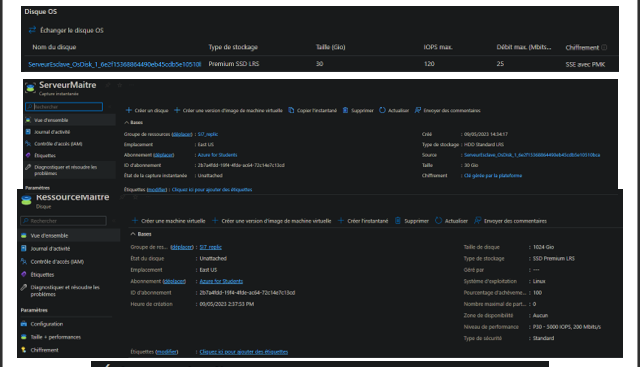Click déplacer link next to Groupe de ressources in ServeurMaitre
Screen dimensions: 640x367
coord(182,134)
